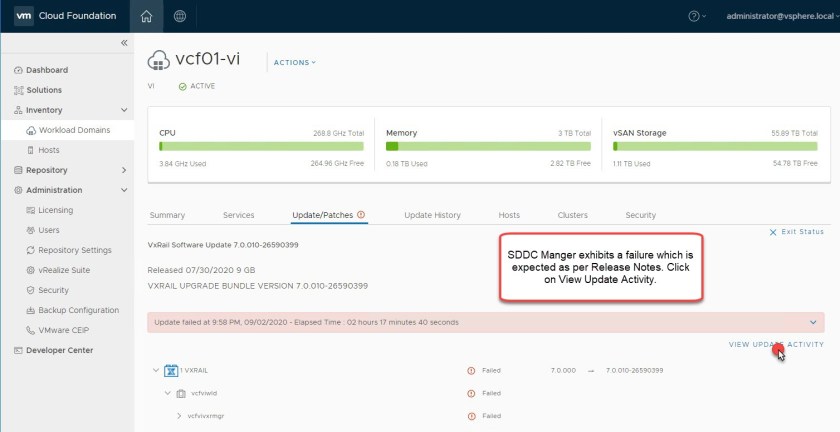Open Developer Center

tap(59, 350)
